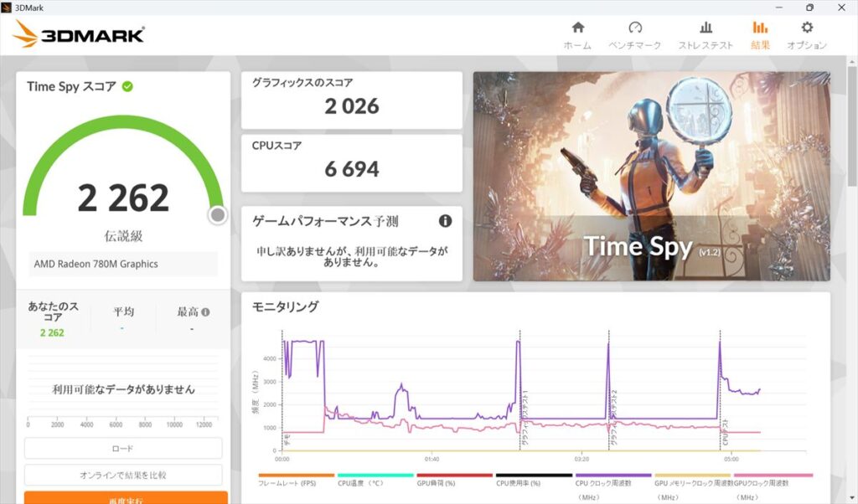
Task: Click the green validation checkmark icon
Action: [x=127, y=86]
